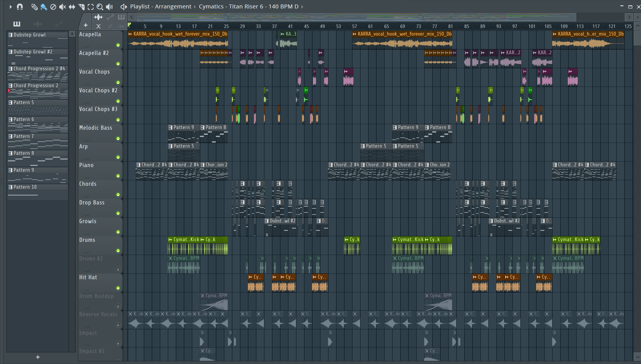
Task: Show audio clips in picker panel
Action: (38, 24)
